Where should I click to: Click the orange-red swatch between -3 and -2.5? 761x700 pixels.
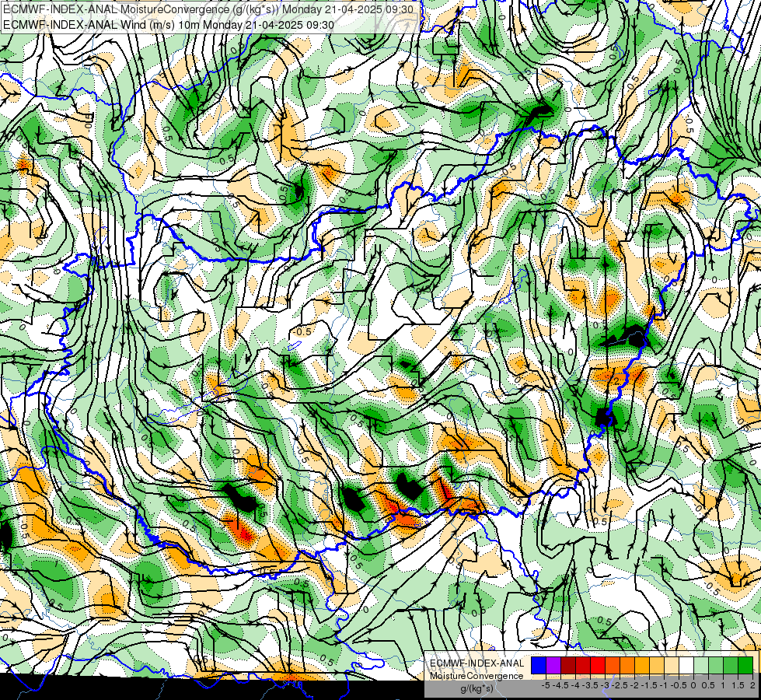613,665
